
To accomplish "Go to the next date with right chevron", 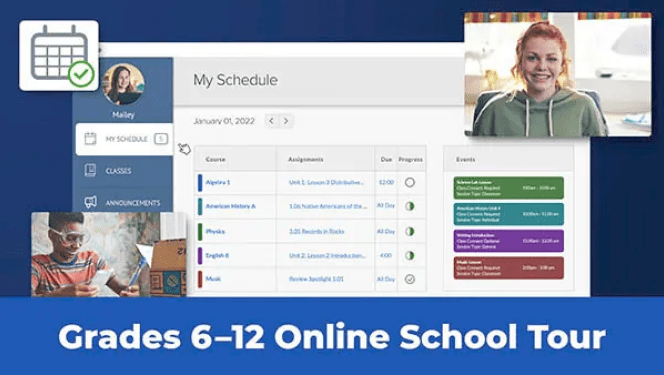I will [286, 121].
